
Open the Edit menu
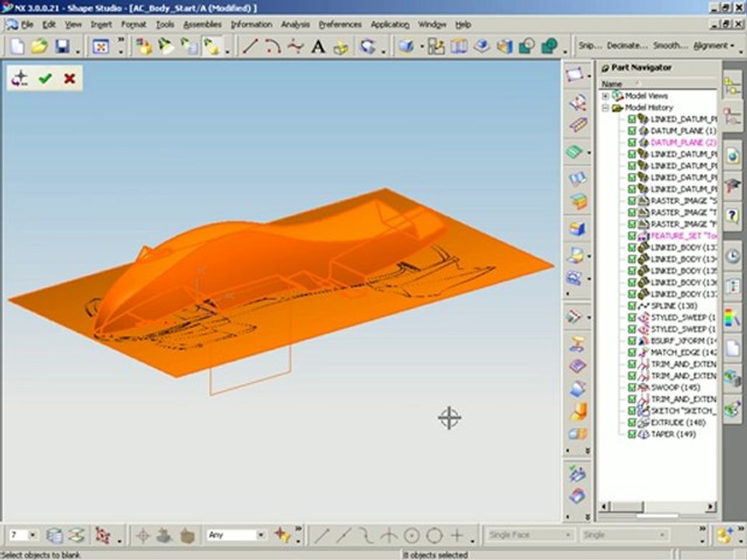pos(49,24)
